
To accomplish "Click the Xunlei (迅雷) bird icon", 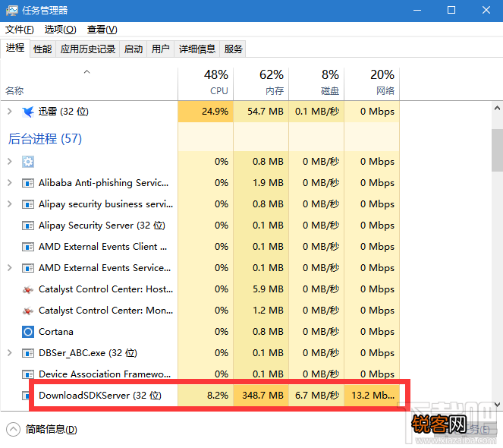I will [x=28, y=112].
